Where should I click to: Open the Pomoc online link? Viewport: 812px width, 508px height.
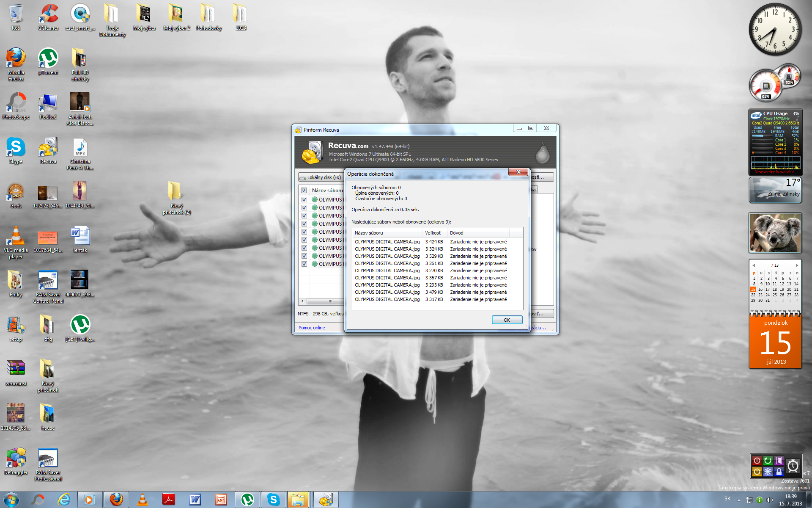pyautogui.click(x=312, y=328)
